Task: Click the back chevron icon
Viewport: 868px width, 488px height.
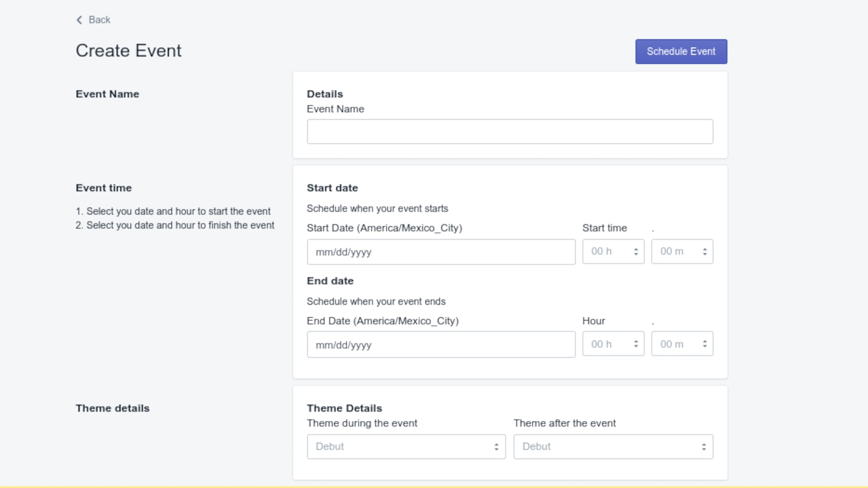Action: click(79, 20)
